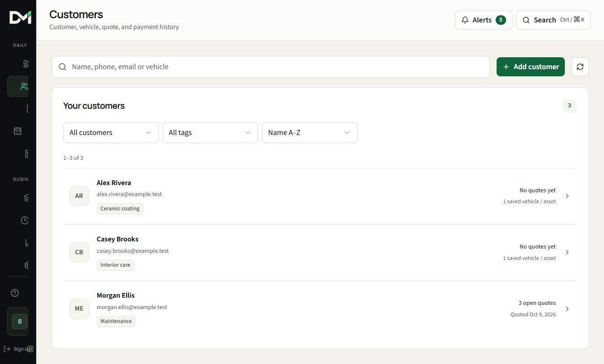The width and height of the screenshot is (604, 364).
Task: Click the CB avatar for Casey Brooks
Action: click(79, 252)
